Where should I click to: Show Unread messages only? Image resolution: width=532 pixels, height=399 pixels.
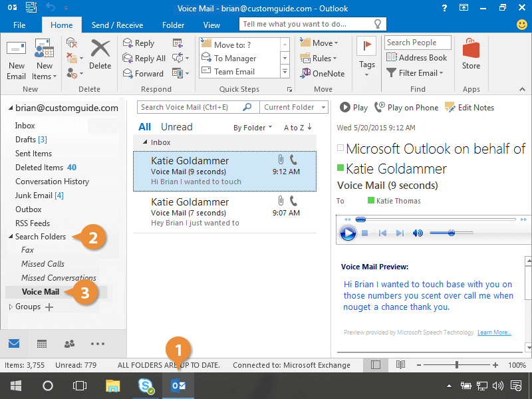pos(176,127)
